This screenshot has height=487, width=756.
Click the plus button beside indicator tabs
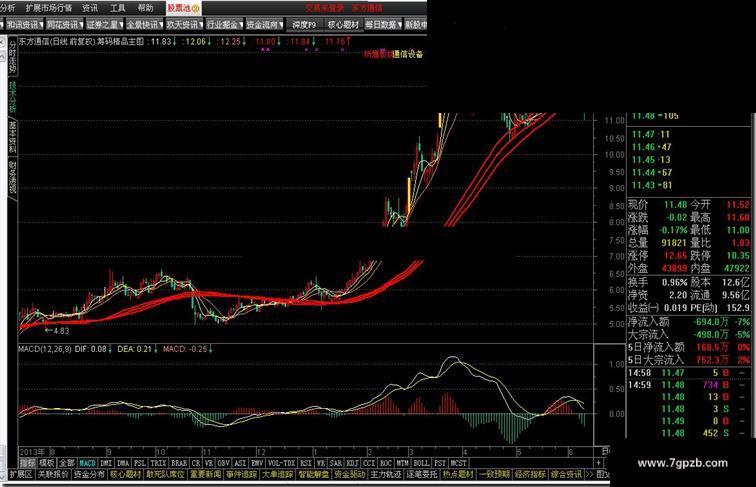point(598,463)
